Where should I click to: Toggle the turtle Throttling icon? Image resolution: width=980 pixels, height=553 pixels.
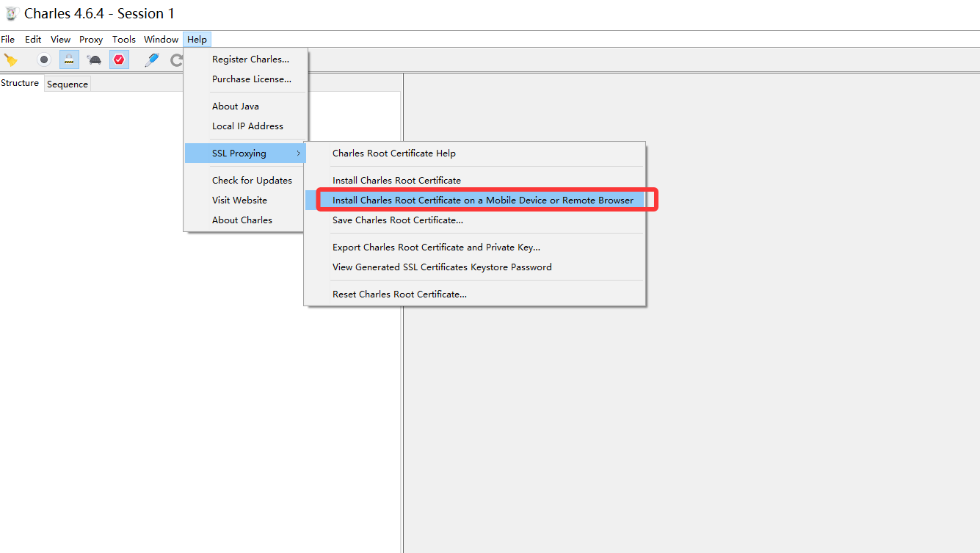(94, 60)
